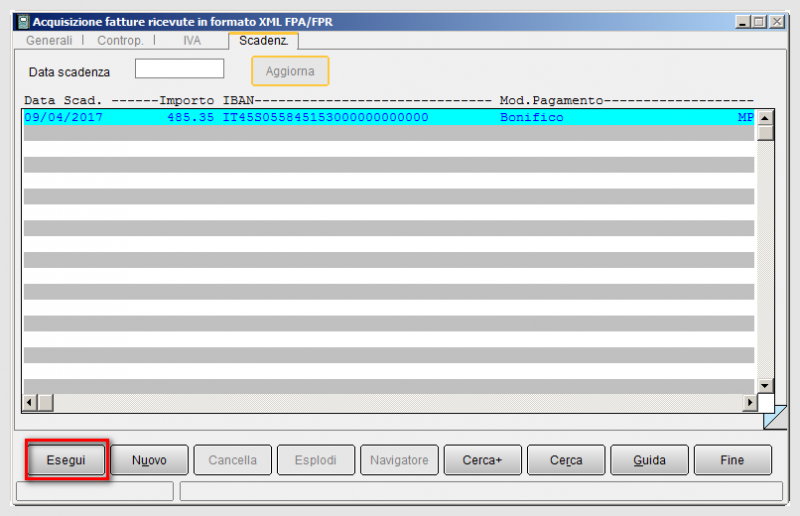Open the Navigatore button
Image resolution: width=800 pixels, height=516 pixels.
[x=399, y=460]
